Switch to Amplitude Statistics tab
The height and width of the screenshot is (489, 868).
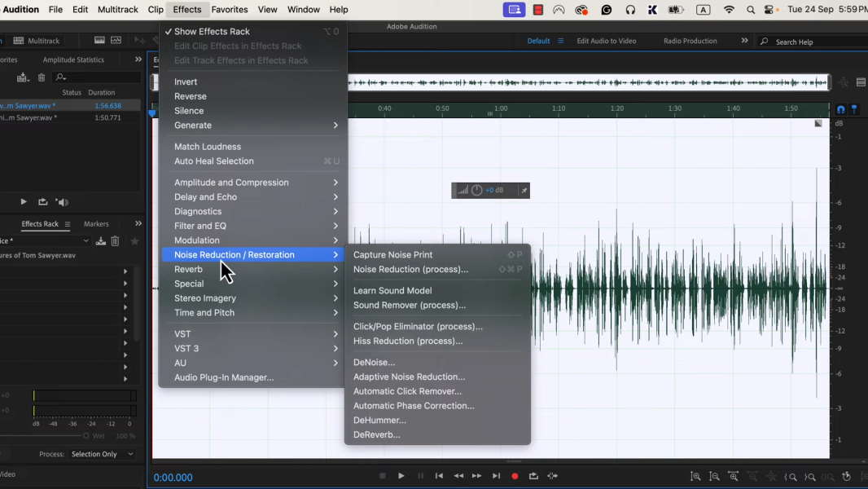73,59
